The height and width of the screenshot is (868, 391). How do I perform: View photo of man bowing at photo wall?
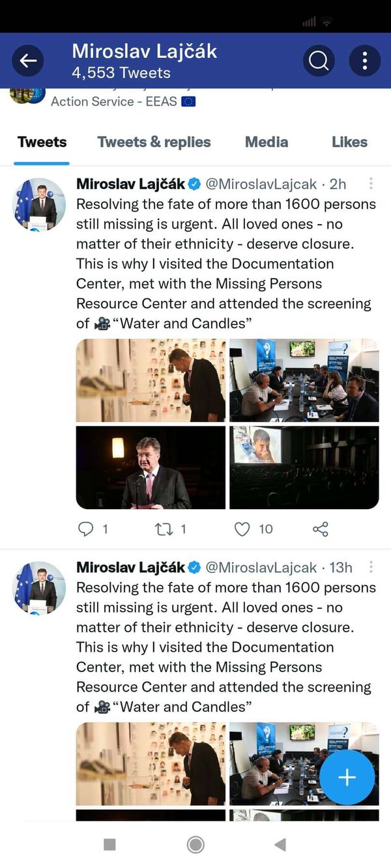151,380
